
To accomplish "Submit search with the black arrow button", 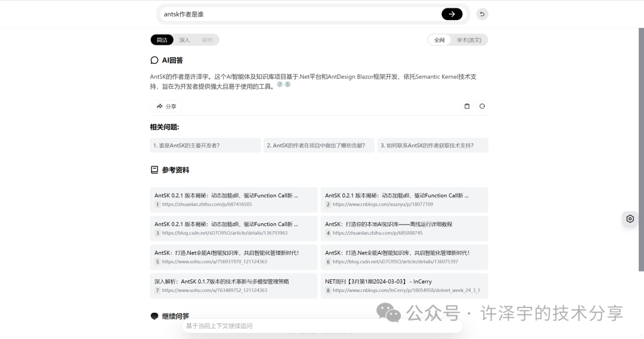I will point(452,14).
